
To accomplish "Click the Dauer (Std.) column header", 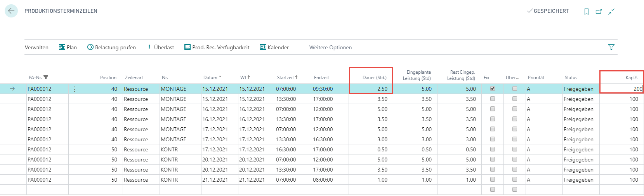I will coord(374,78).
